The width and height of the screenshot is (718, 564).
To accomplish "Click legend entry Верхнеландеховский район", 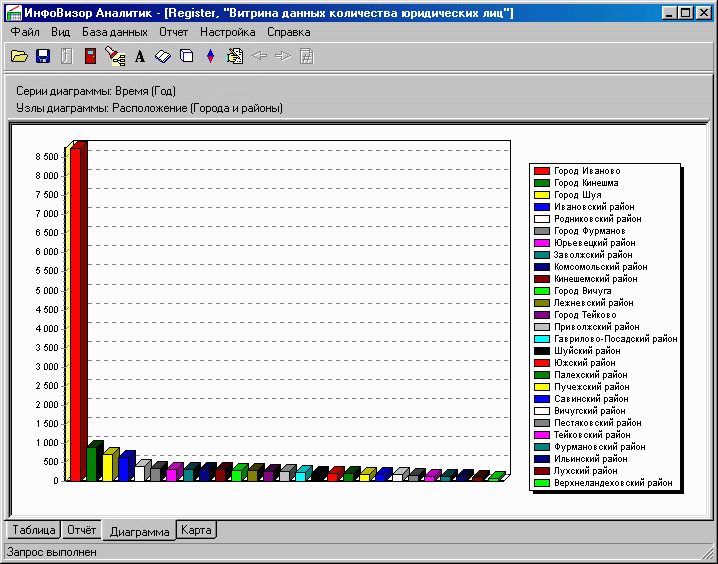I will 613,483.
